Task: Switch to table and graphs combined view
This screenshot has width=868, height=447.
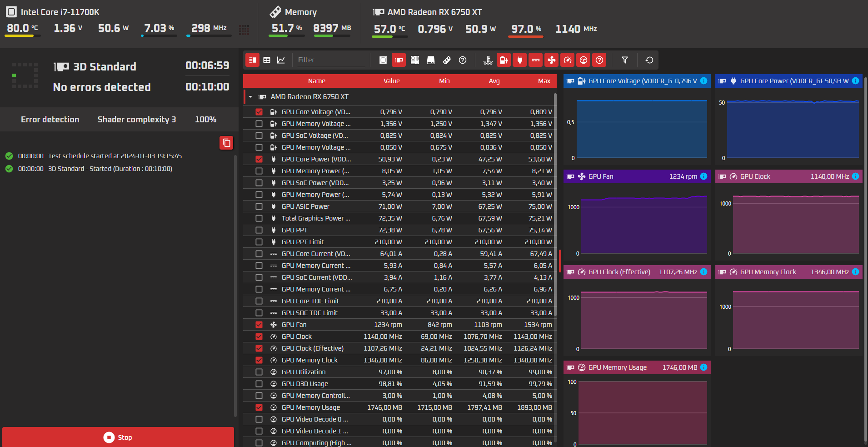Action: (253, 60)
